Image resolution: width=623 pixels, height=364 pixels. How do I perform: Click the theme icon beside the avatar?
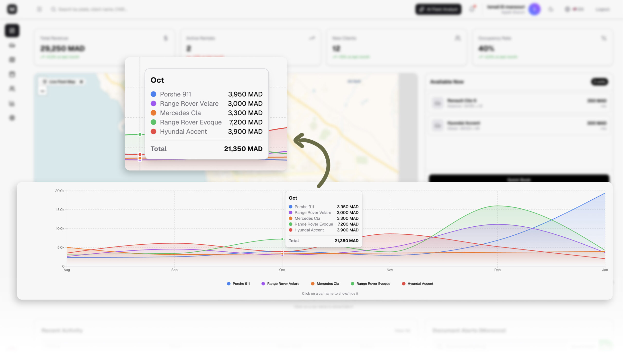pos(551,9)
